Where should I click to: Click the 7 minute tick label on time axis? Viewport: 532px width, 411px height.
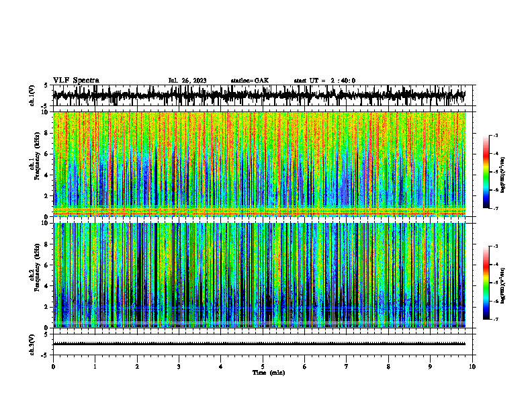[347, 367]
